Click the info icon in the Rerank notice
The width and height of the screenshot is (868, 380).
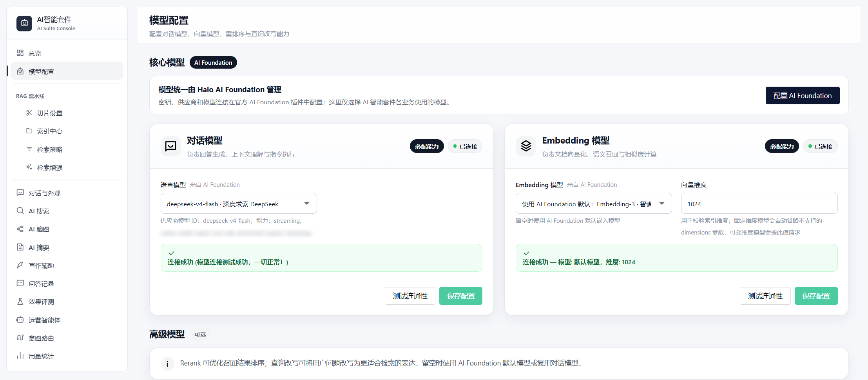pyautogui.click(x=167, y=364)
